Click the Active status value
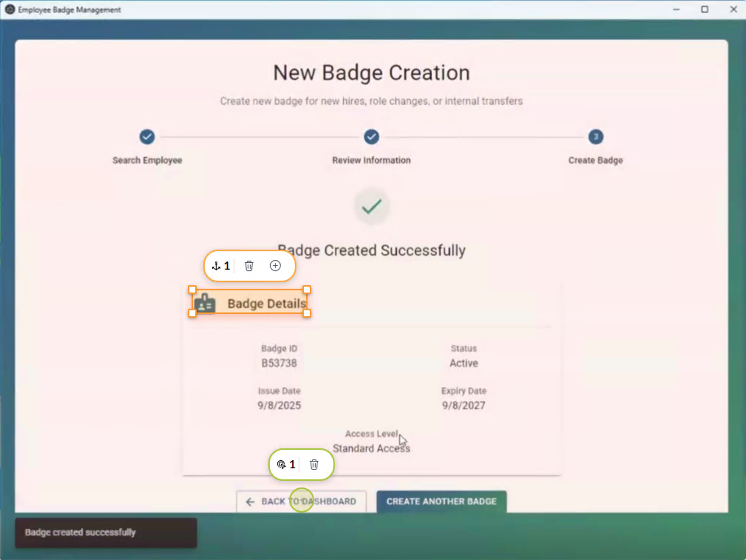The image size is (746, 560). (x=464, y=363)
